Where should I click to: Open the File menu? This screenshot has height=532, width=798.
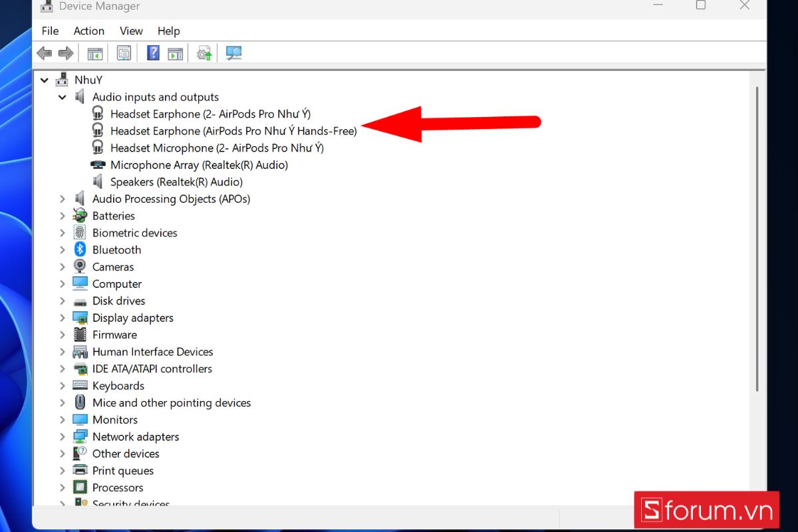coord(50,31)
